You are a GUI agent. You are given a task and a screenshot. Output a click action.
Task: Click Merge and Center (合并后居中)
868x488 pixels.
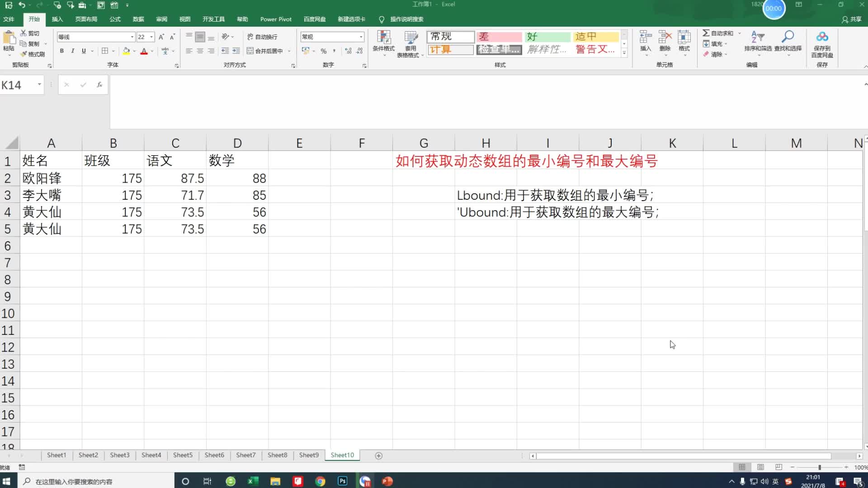pos(265,51)
